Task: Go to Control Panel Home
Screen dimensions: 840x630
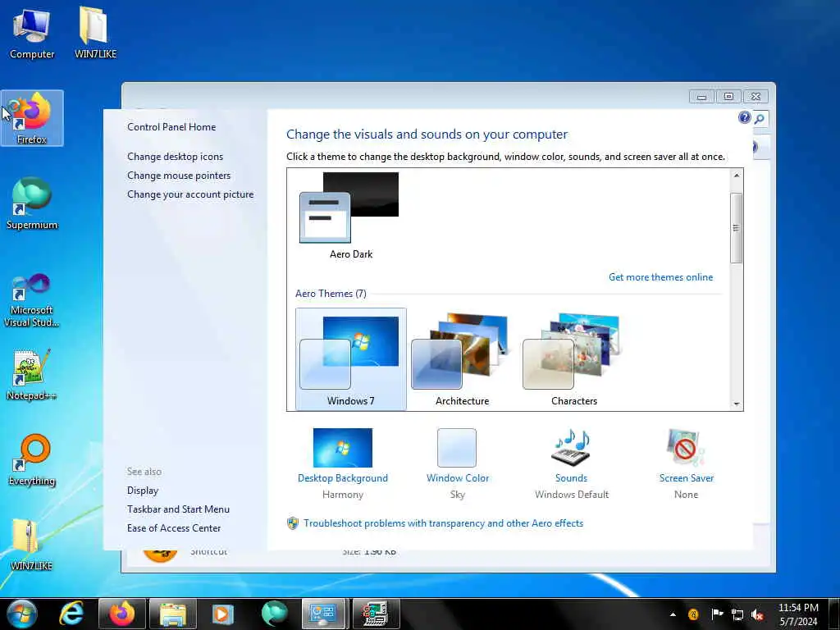Action: tap(171, 127)
